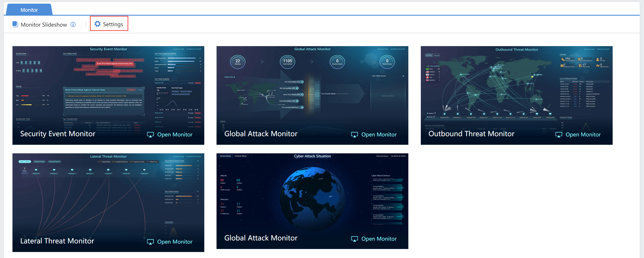
Task: Switch to the Monitor tab
Action: click(x=29, y=10)
